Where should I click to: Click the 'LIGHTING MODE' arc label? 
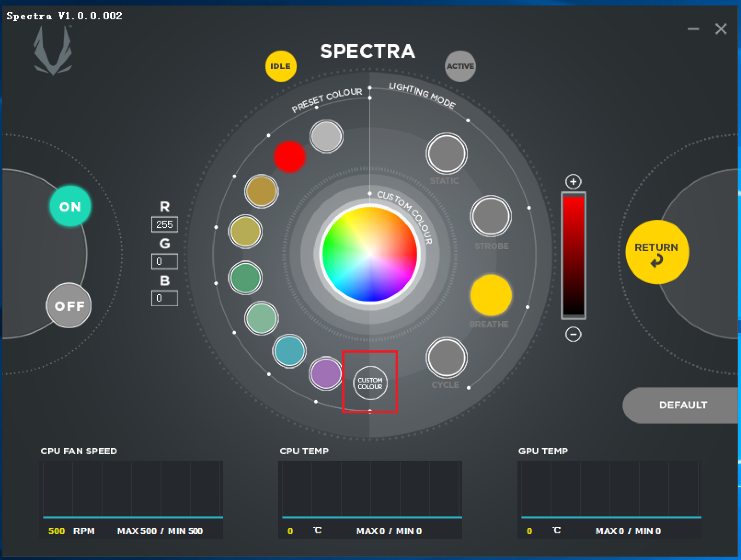point(422,96)
